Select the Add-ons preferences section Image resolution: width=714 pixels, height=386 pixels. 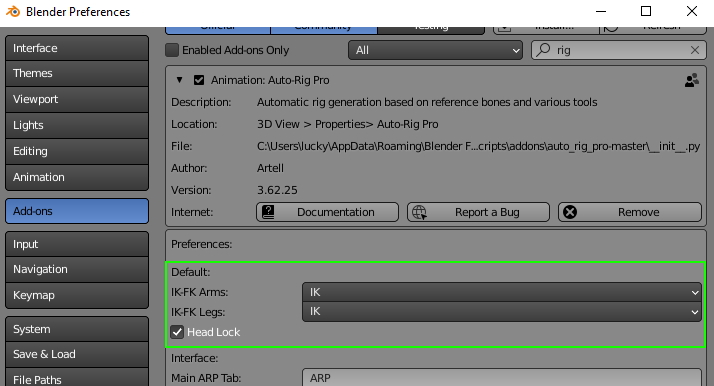(x=77, y=211)
